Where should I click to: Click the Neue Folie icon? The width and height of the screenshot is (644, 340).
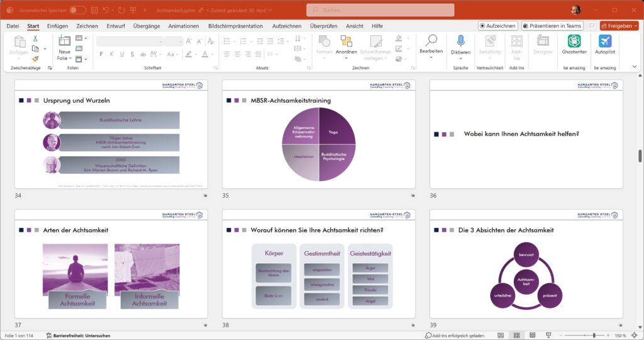click(x=64, y=42)
